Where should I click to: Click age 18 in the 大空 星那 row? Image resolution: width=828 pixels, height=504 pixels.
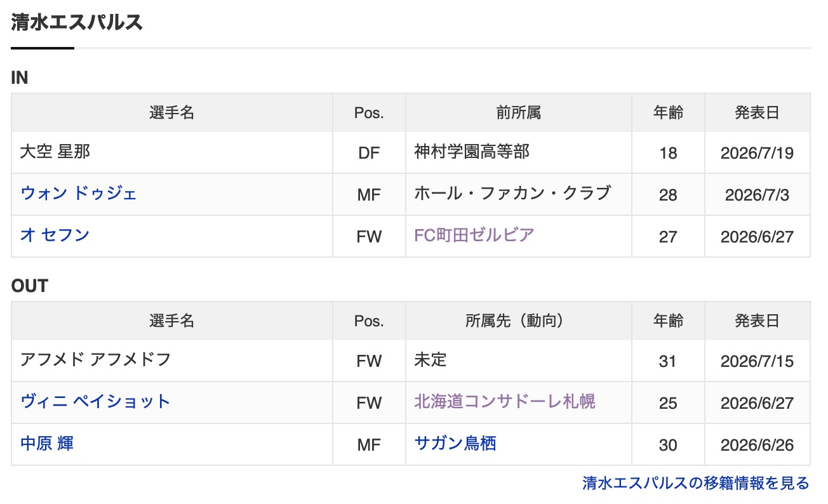pyautogui.click(x=668, y=153)
